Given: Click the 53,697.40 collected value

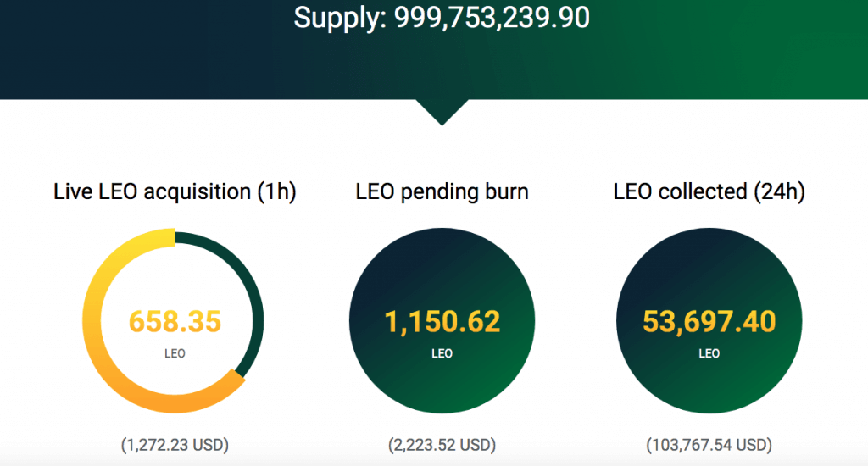Looking at the screenshot, I should [709, 322].
